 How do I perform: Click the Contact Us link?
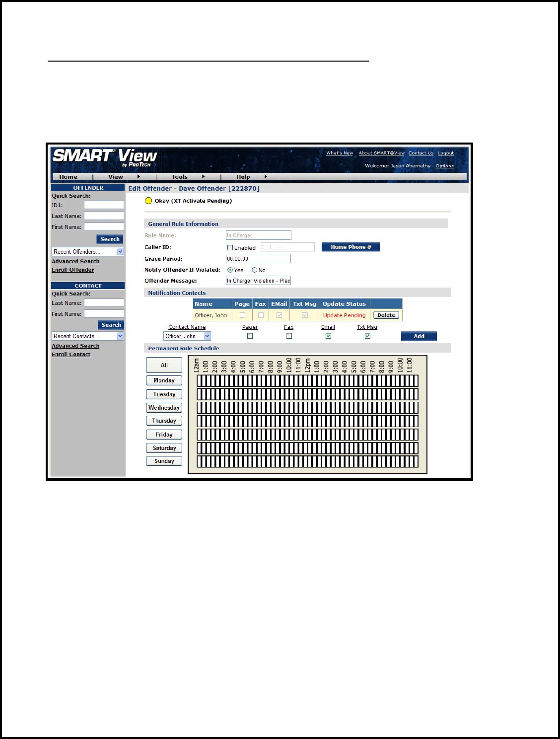(x=421, y=153)
